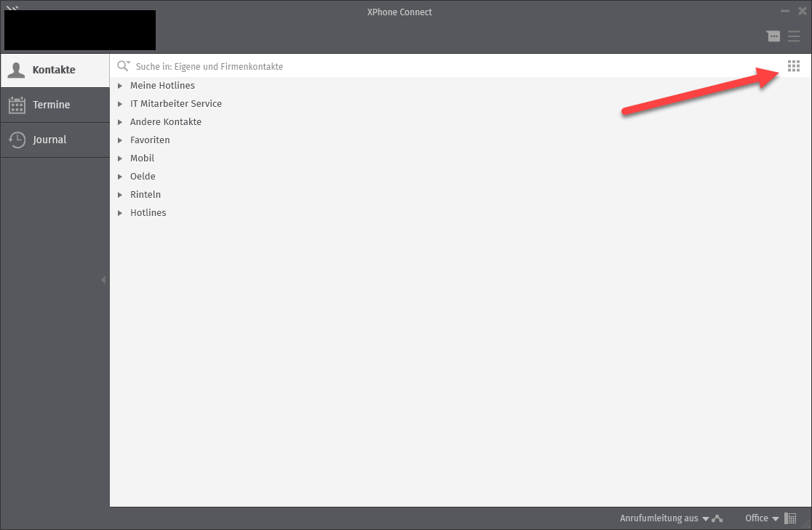Click the Journal clock history icon

tap(17, 140)
